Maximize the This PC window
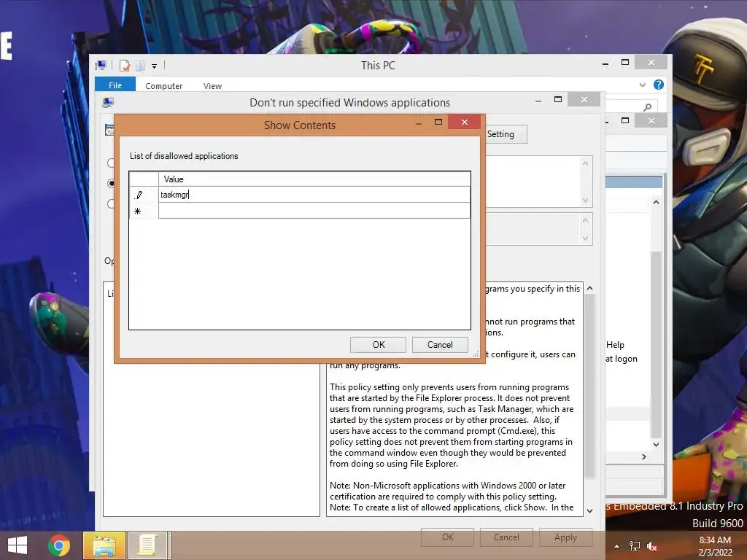 625,63
